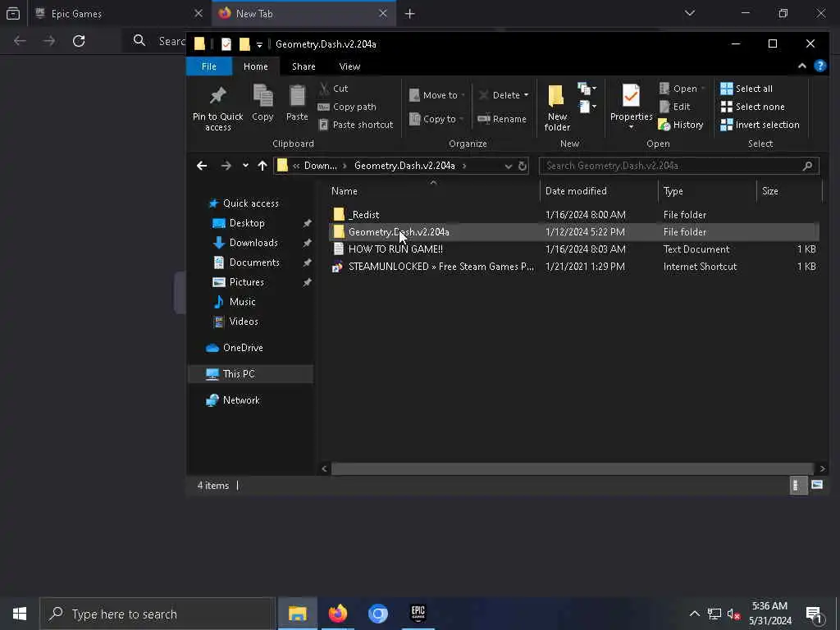The image size is (840, 630).
Task: Click Invert selection in ribbon
Action: coord(760,125)
